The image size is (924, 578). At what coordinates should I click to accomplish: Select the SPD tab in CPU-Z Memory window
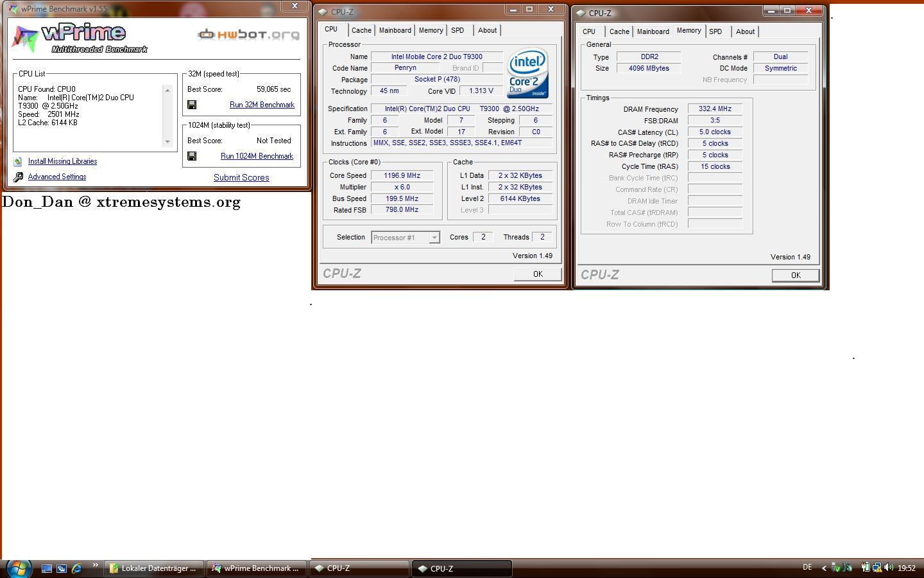pyautogui.click(x=715, y=31)
